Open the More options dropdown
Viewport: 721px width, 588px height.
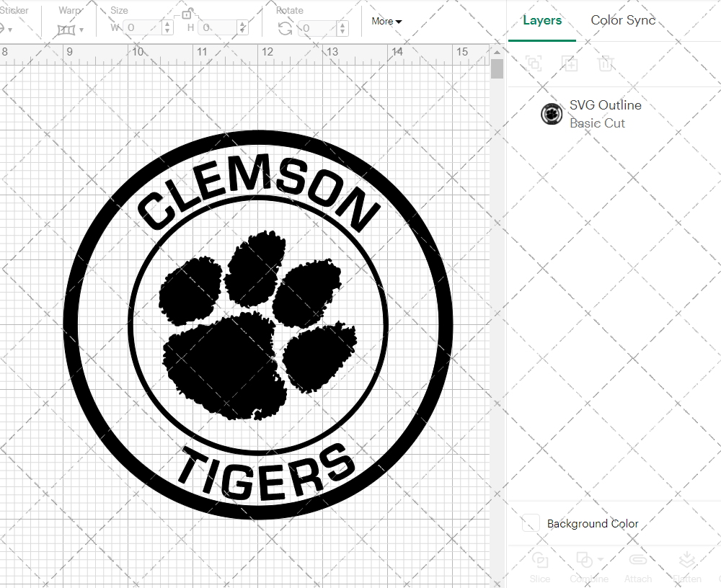point(386,22)
